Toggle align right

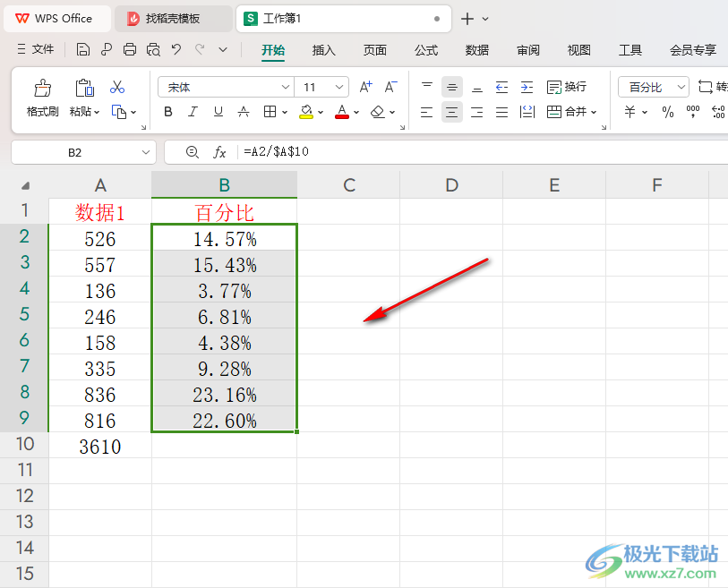[476, 112]
